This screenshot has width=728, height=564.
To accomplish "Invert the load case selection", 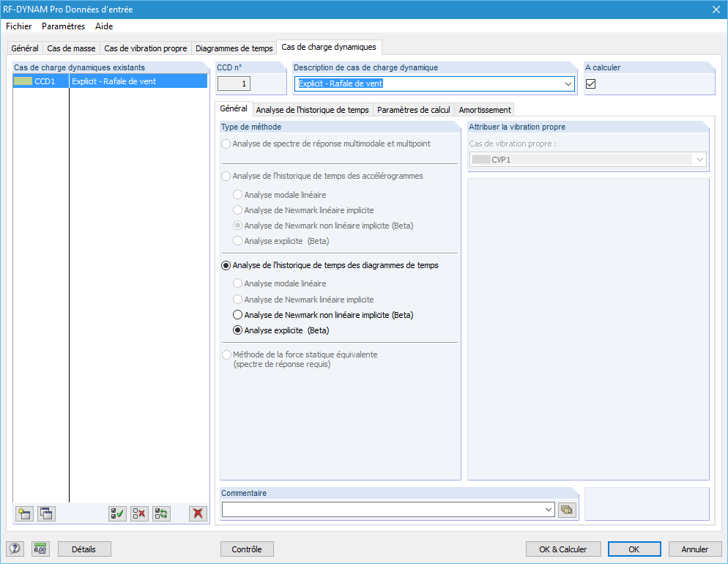I will 162,513.
